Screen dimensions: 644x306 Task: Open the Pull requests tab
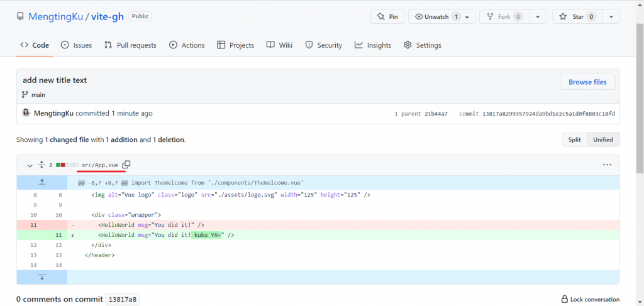click(x=130, y=45)
